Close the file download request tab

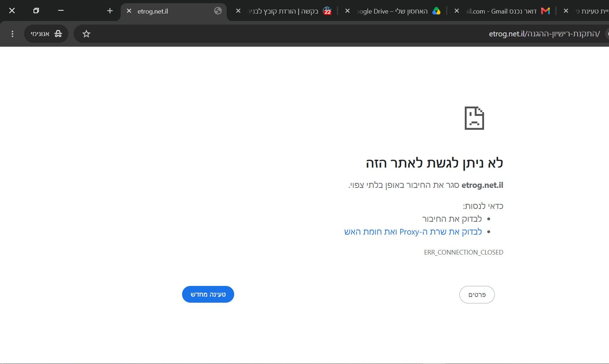238,11
